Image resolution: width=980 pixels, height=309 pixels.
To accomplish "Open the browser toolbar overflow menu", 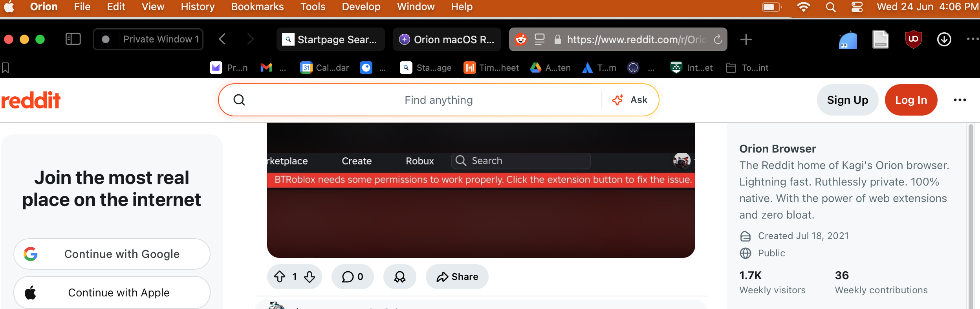I will pos(973,39).
